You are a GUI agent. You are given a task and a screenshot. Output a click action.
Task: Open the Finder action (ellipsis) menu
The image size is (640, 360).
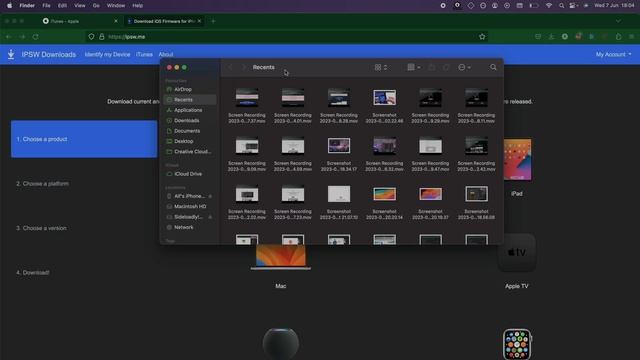coord(464,67)
